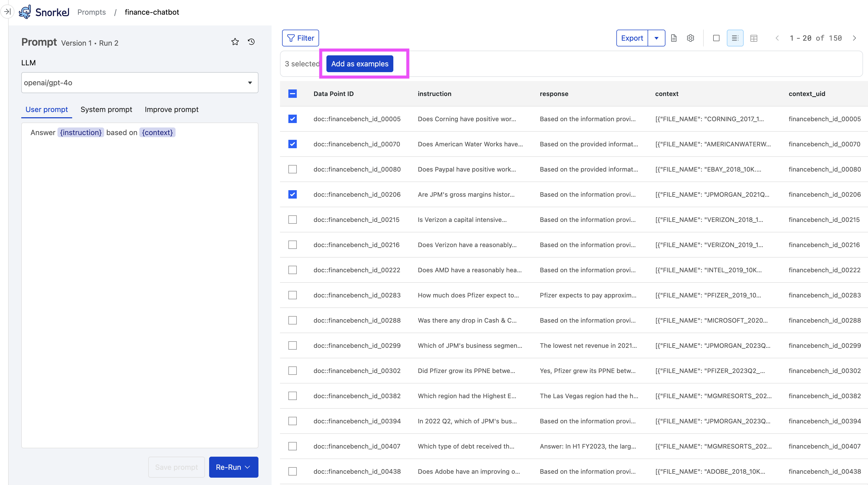The width and height of the screenshot is (868, 485).
Task: Check row financebench_id_00407
Action: coord(292,446)
